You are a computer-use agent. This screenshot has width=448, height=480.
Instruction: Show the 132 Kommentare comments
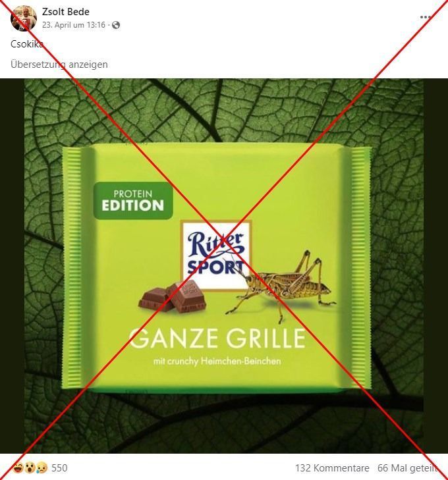332,468
